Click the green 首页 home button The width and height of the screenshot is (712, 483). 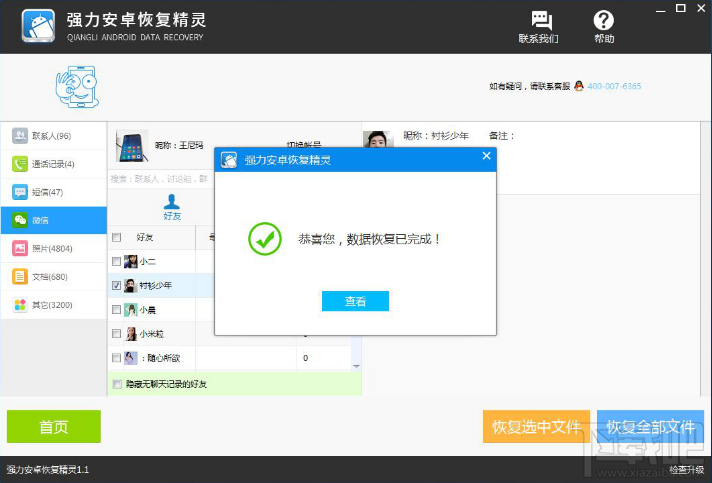[54, 427]
